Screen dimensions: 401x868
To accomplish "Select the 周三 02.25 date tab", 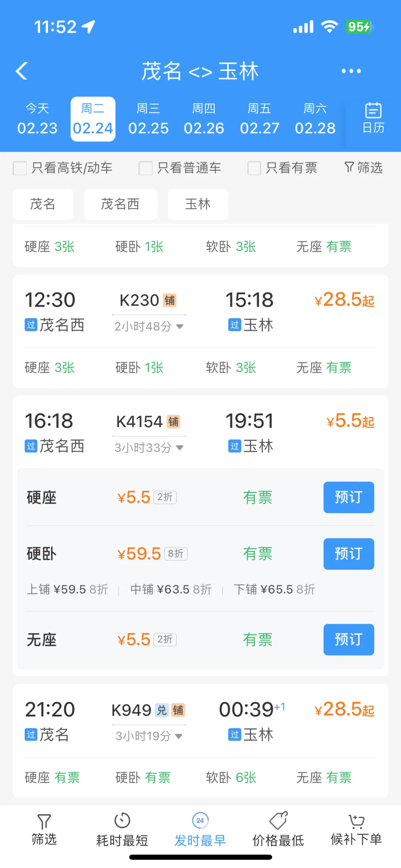I will (x=149, y=119).
